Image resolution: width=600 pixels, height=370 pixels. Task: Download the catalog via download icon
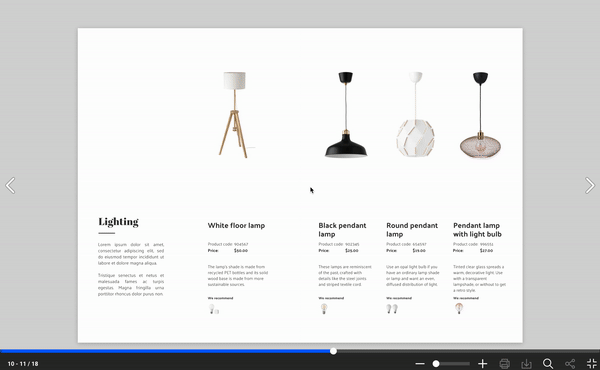[x=526, y=363]
